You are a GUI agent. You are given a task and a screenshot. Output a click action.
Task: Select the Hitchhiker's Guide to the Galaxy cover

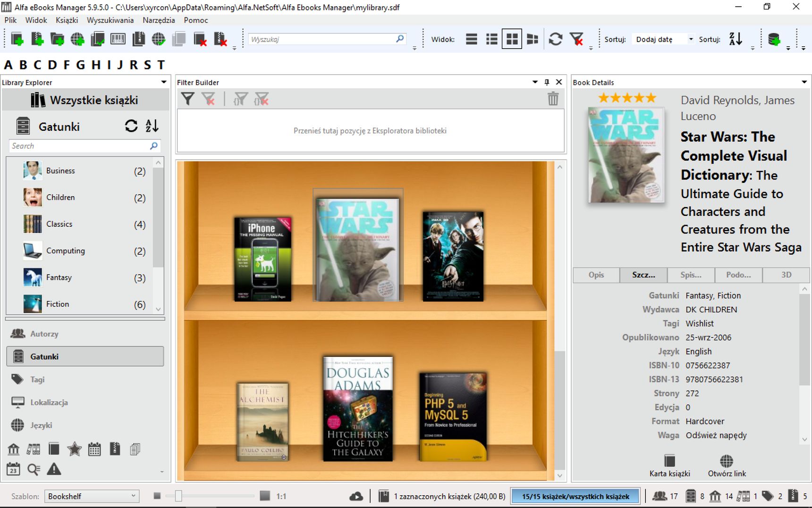[358, 409]
